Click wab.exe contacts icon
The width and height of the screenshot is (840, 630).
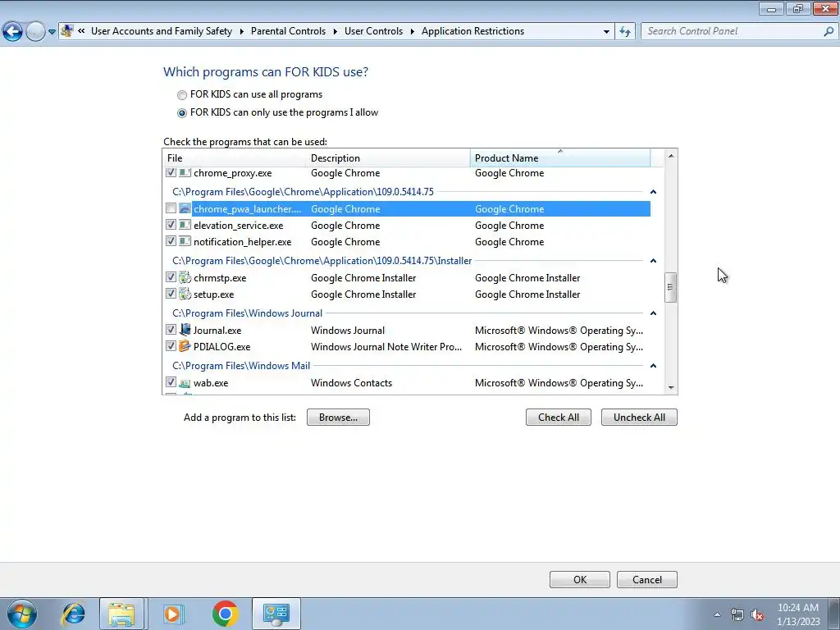pyautogui.click(x=185, y=383)
